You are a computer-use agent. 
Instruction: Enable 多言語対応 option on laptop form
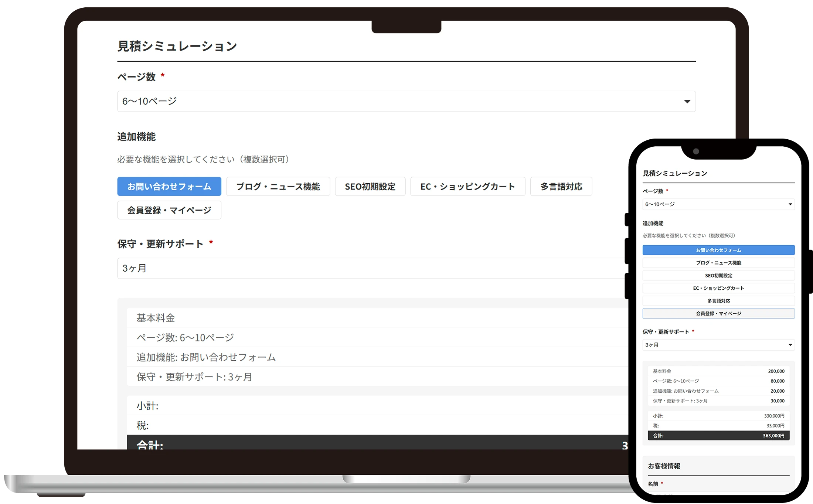(x=561, y=187)
